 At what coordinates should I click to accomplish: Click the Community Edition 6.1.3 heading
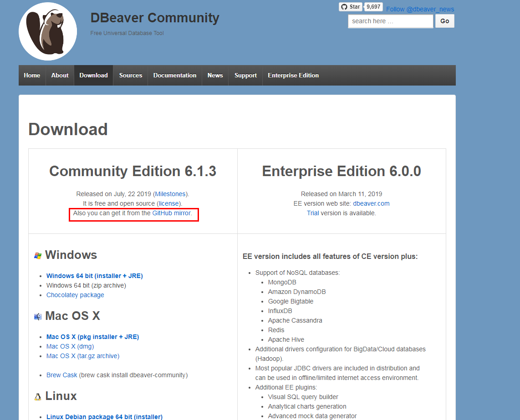pyautogui.click(x=133, y=171)
